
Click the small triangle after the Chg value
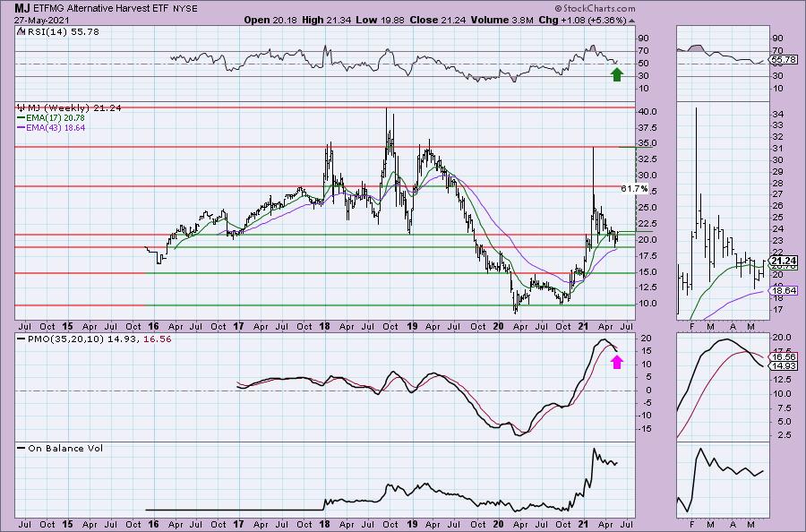tap(631, 21)
